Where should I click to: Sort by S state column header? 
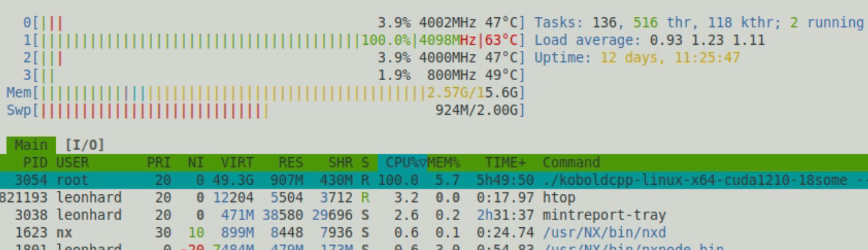[365, 163]
